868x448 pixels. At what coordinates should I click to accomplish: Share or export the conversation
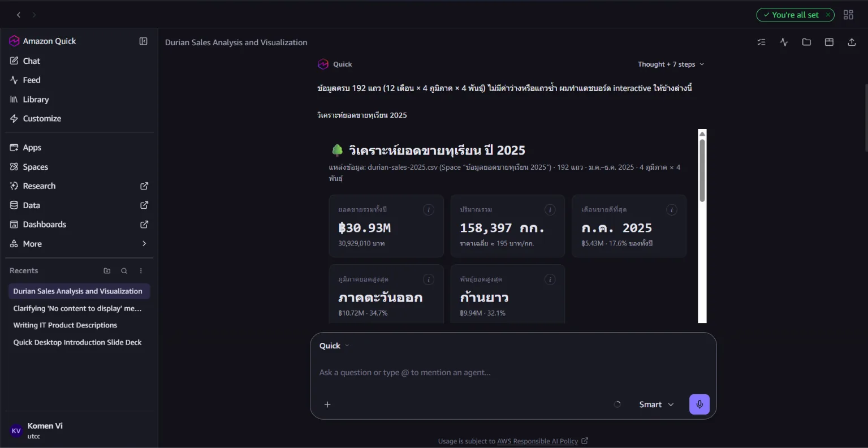pos(852,42)
